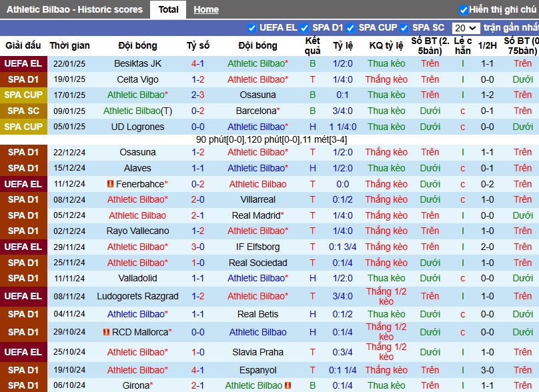Open the 2-1 score against Real Madrid

tap(197, 215)
